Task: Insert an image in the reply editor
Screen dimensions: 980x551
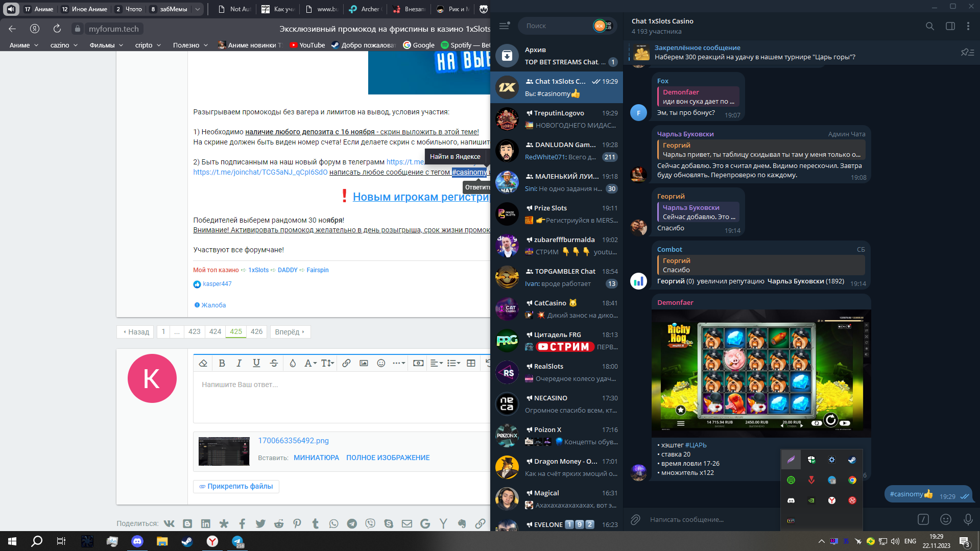Action: click(x=364, y=363)
